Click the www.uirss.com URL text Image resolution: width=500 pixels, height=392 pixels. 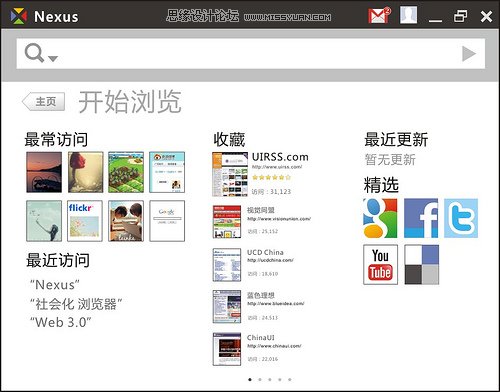(x=277, y=167)
